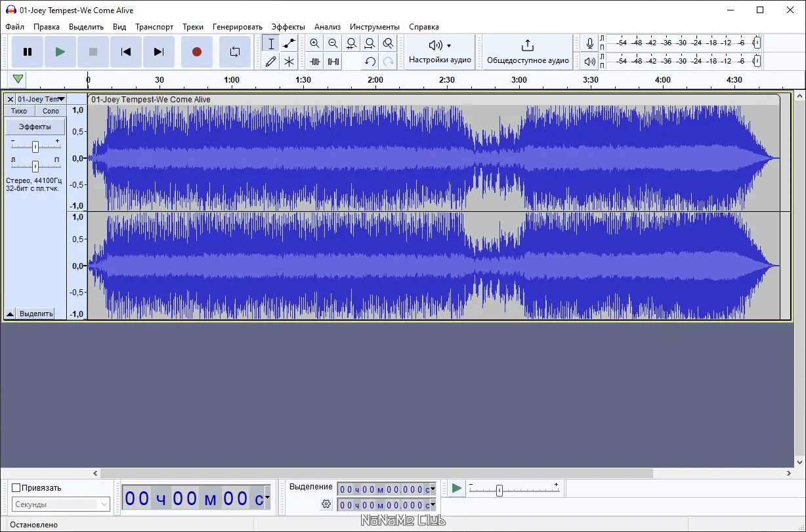Open the Анализ menu
The height and width of the screenshot is (532, 806).
tap(328, 27)
